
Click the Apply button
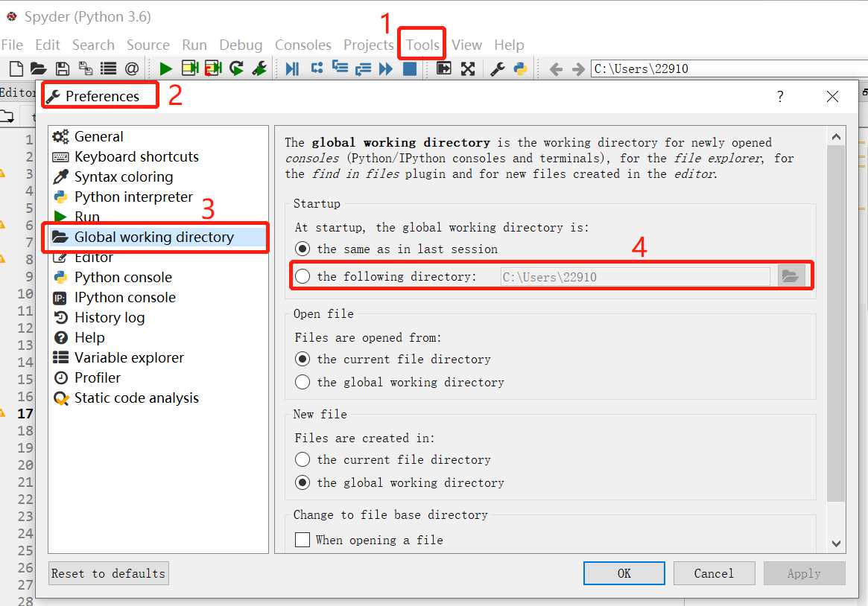click(805, 573)
